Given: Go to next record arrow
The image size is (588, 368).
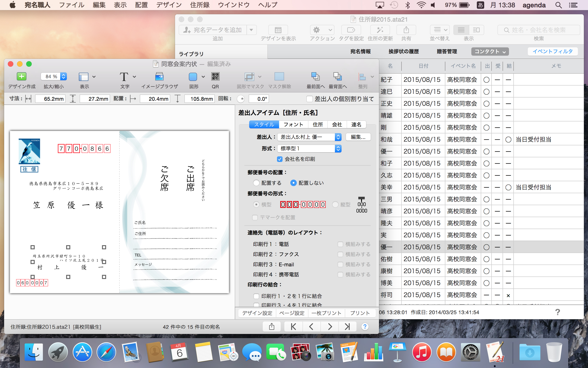Looking at the screenshot, I should [x=329, y=326].
